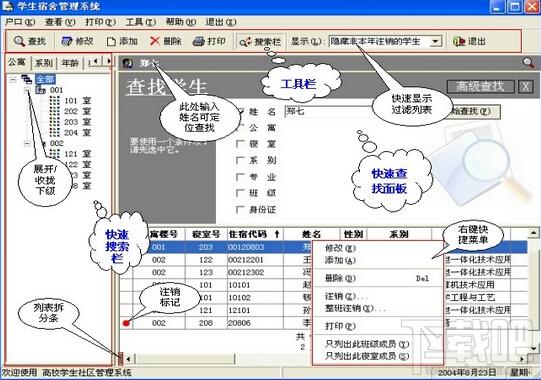This screenshot has height=380, width=541.
Task: Select the 全部 root tree node
Action: (45, 79)
